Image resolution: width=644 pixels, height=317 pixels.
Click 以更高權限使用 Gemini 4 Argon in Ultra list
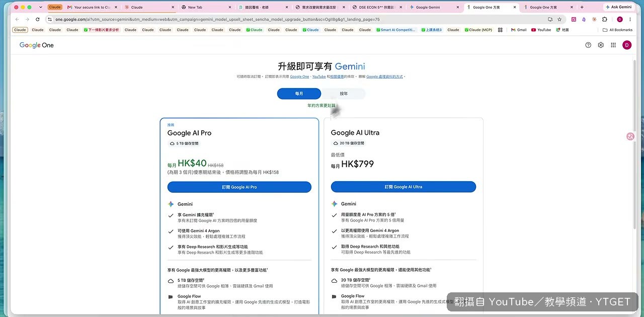click(x=370, y=230)
